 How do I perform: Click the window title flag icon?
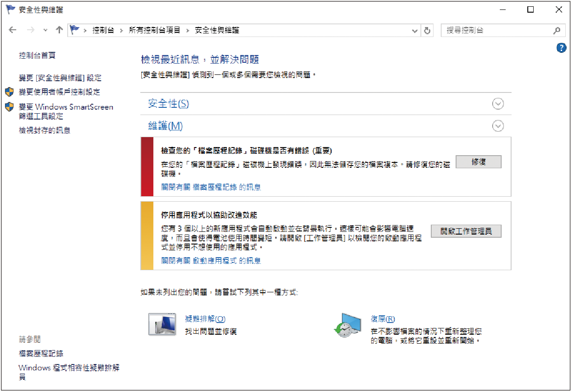(10, 9)
